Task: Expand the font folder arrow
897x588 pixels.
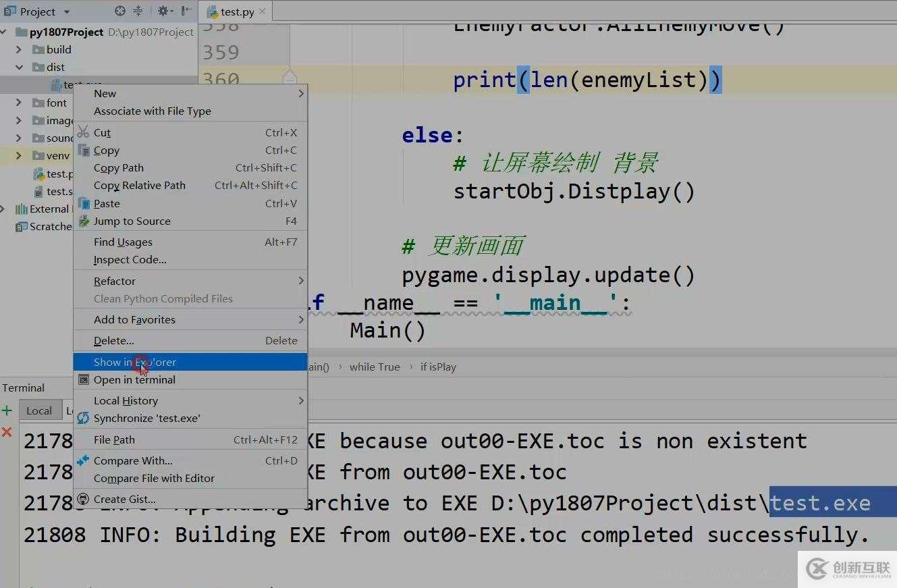Action: [19, 103]
